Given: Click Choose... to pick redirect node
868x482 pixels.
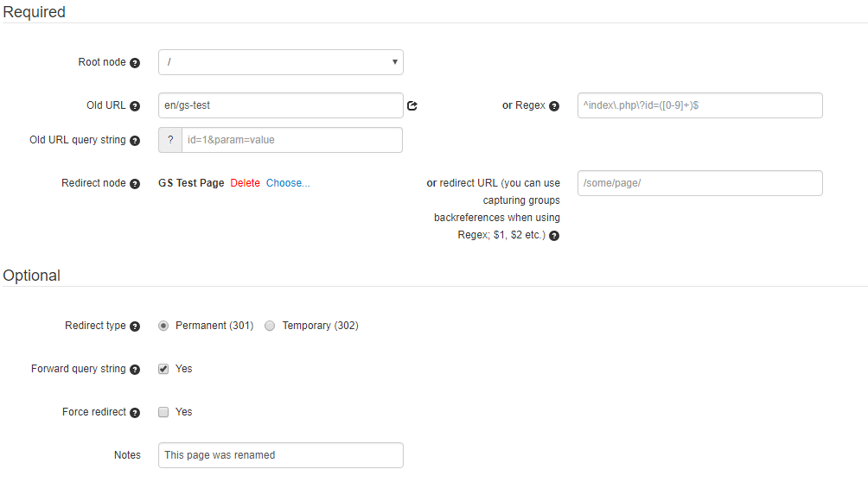Looking at the screenshot, I should point(288,183).
